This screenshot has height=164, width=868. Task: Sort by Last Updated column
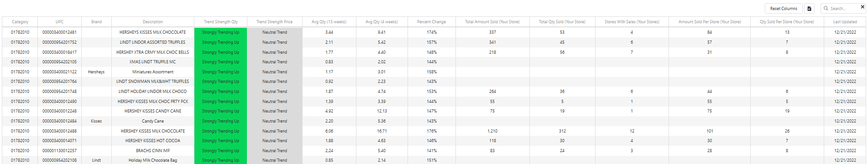[x=845, y=22]
